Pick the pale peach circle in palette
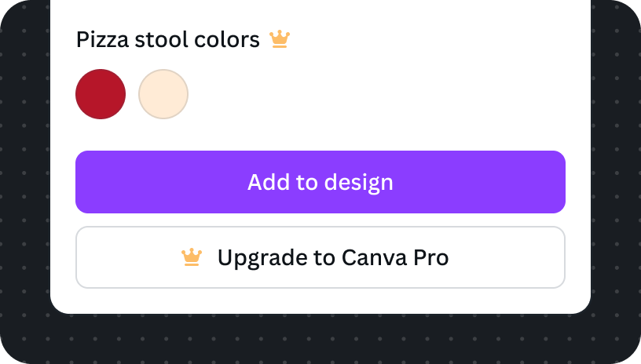The image size is (641, 364). (163, 94)
